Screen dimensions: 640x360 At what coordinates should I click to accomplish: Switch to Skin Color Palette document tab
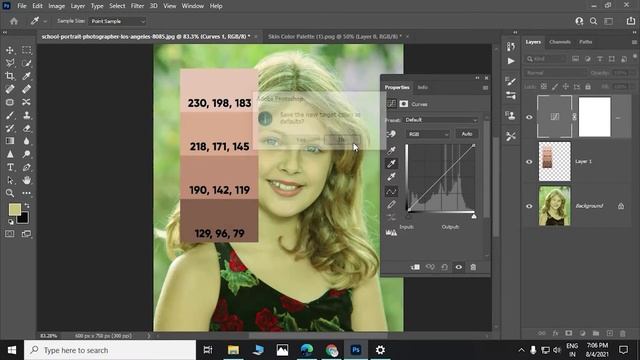(335, 36)
